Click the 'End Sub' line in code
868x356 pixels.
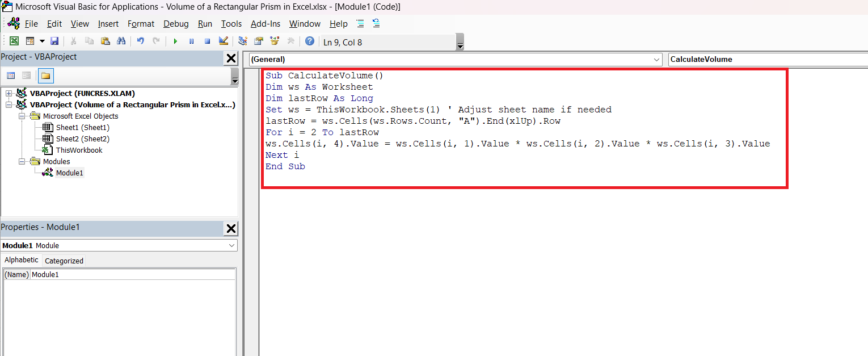pyautogui.click(x=285, y=166)
